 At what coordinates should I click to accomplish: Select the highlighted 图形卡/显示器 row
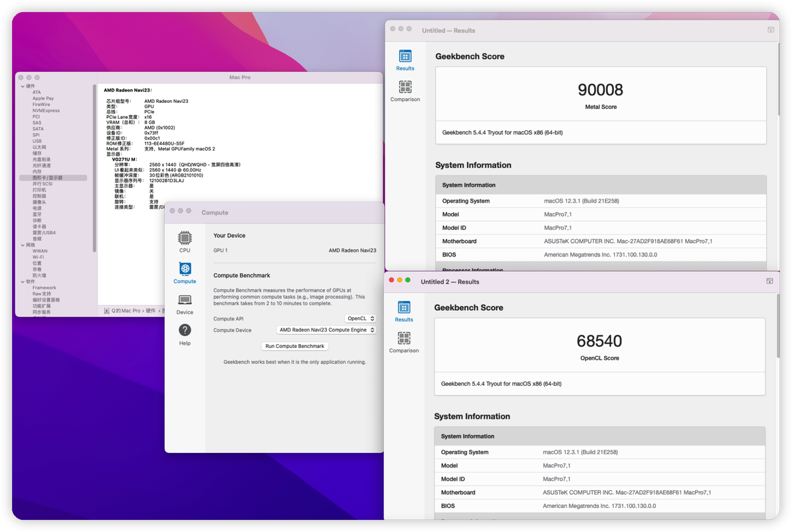(53, 178)
